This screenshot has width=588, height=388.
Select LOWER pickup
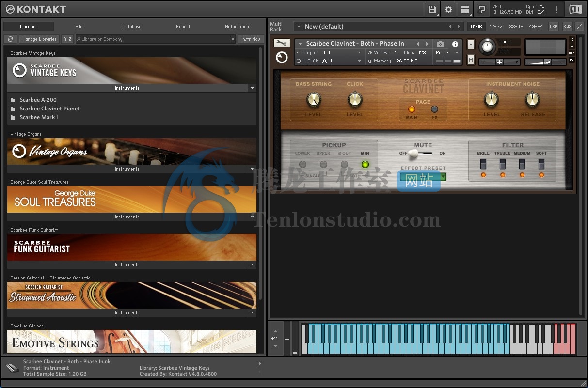303,165
